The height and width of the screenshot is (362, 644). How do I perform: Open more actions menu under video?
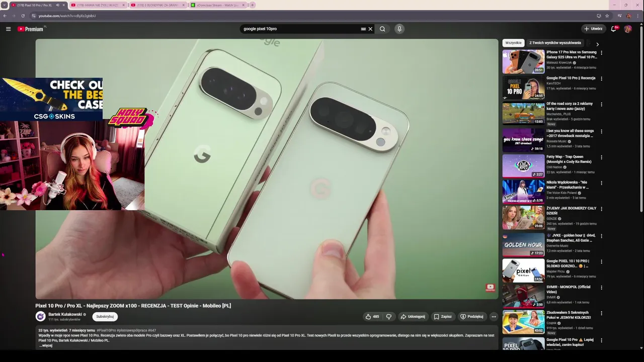(494, 317)
